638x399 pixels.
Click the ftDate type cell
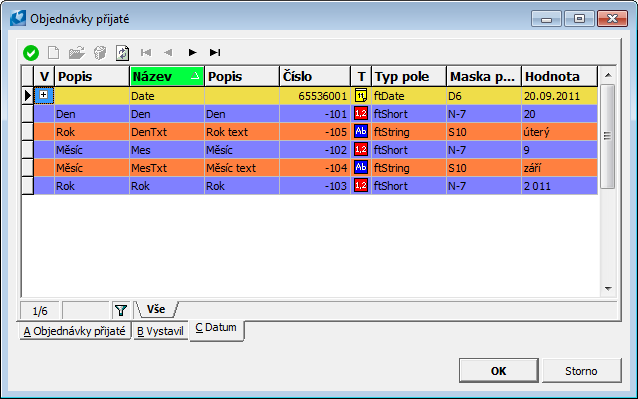[409, 96]
